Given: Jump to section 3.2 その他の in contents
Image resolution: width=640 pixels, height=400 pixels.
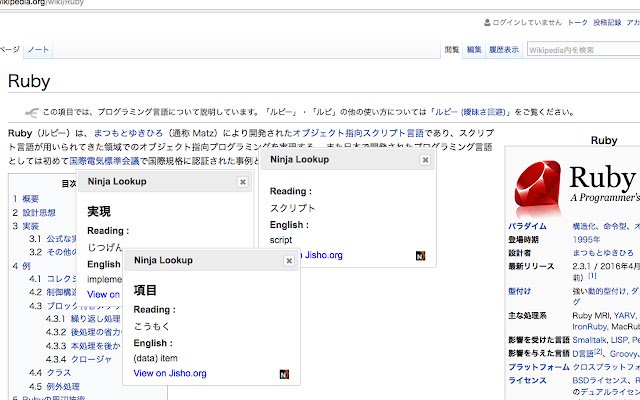Looking at the screenshot, I should tap(53, 252).
